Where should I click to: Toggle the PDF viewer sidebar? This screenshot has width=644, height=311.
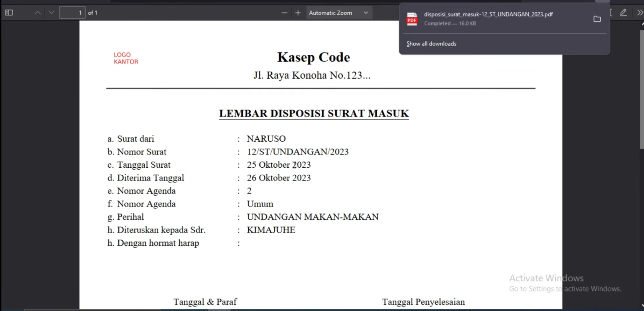click(x=9, y=13)
